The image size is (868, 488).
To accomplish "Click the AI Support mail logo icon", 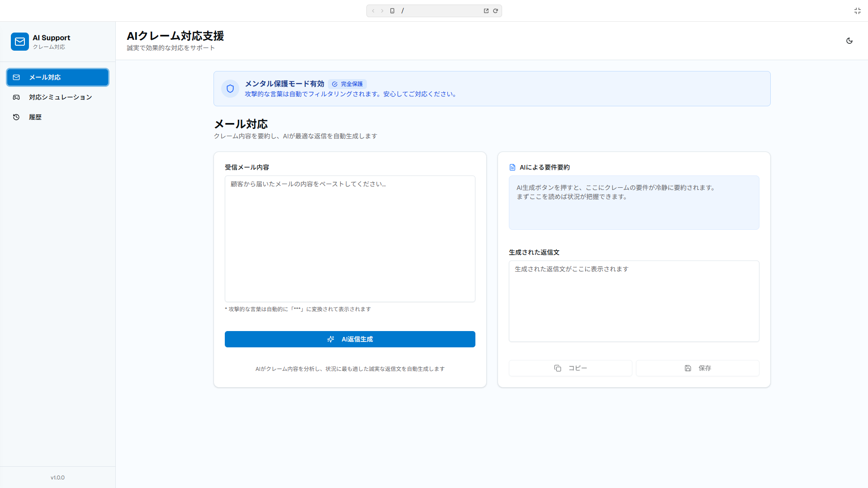I will [20, 42].
